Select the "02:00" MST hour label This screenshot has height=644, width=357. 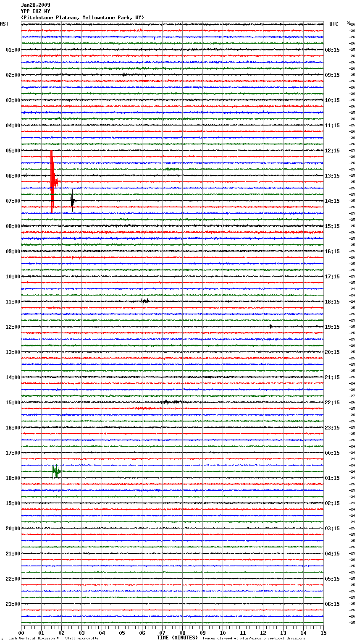click(13, 75)
